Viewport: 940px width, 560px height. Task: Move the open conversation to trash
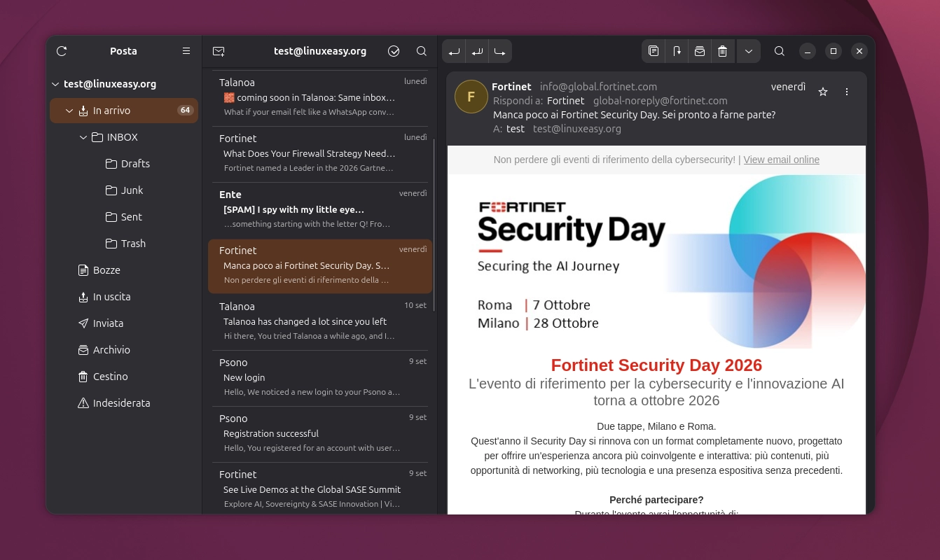tap(723, 51)
